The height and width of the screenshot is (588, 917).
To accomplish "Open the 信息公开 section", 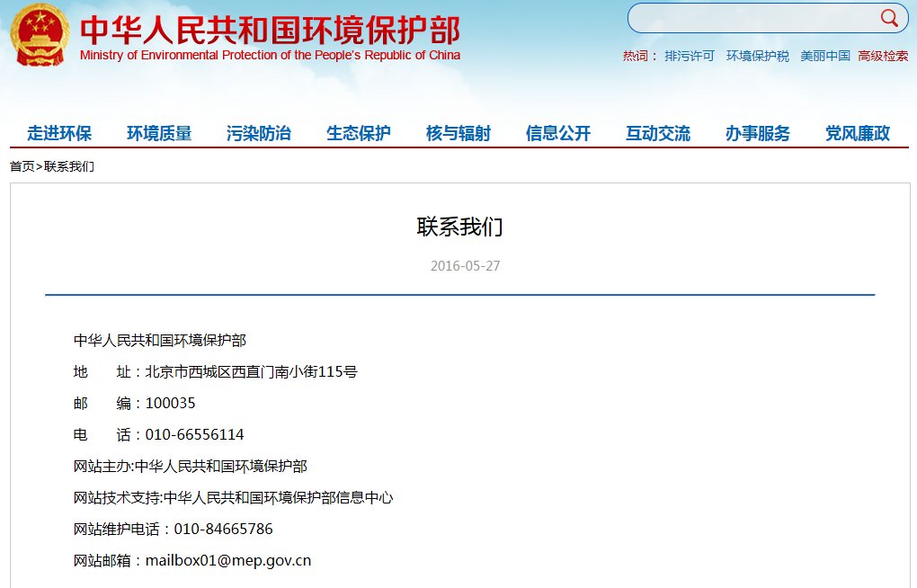I will [x=557, y=133].
